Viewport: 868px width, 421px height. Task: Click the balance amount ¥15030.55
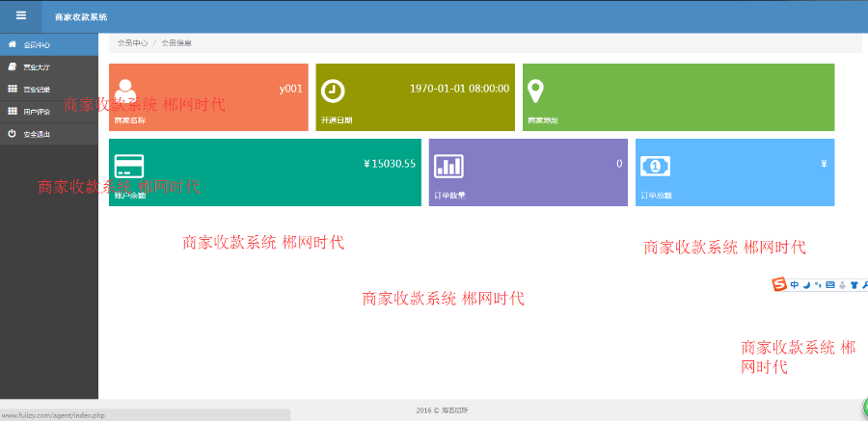[390, 163]
